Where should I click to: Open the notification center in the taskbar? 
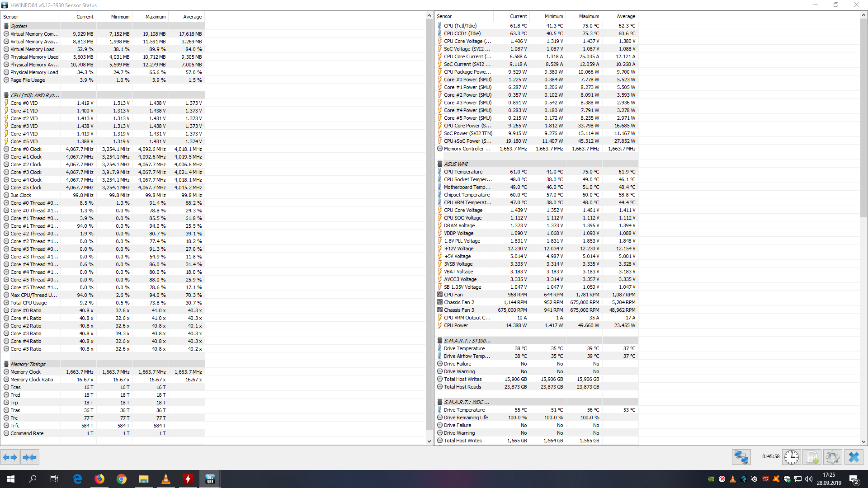point(854,479)
